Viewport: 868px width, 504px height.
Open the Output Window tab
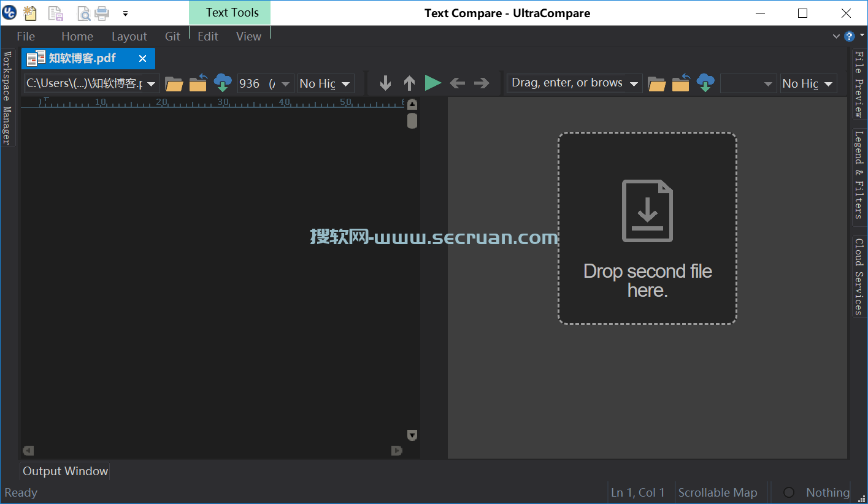[x=65, y=471]
